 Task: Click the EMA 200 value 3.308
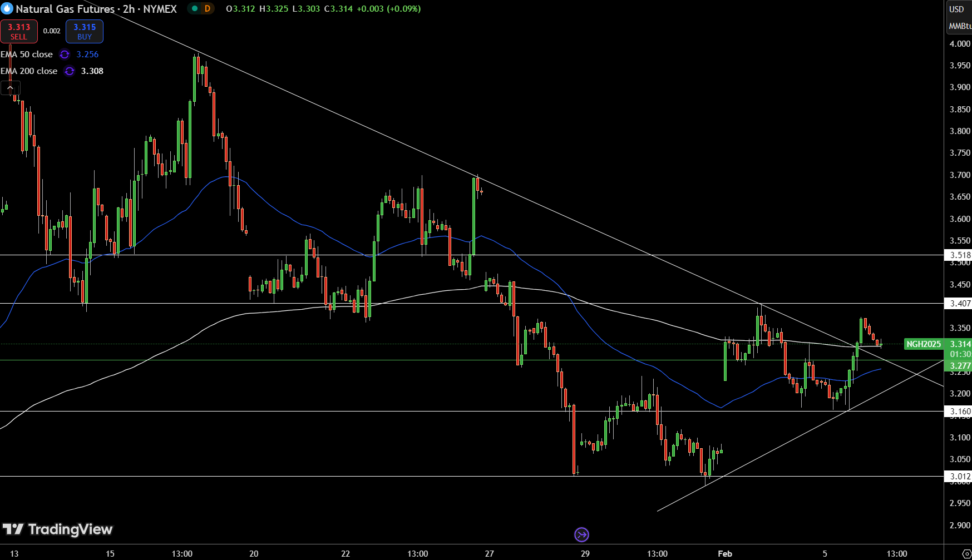(x=92, y=71)
